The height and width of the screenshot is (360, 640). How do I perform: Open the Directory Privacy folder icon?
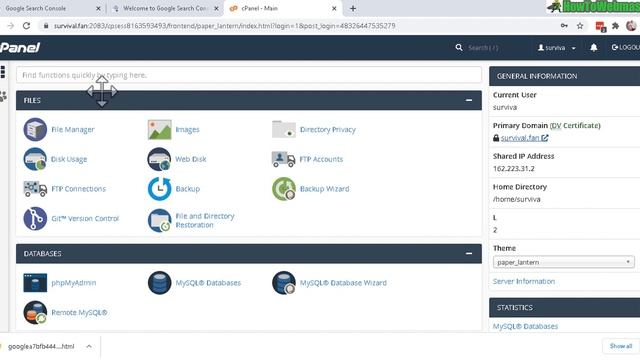coord(283,129)
